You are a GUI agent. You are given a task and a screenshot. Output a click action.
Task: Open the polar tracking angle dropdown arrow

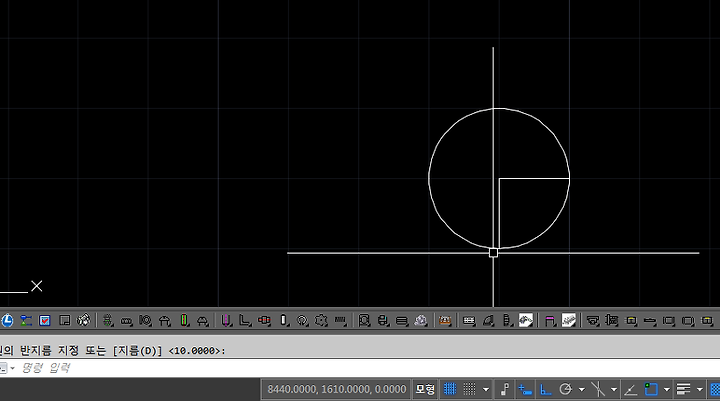[582, 390]
